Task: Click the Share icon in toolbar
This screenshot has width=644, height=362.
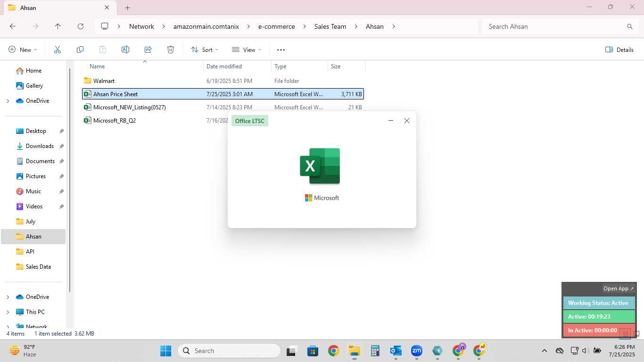Action: pos(148,49)
